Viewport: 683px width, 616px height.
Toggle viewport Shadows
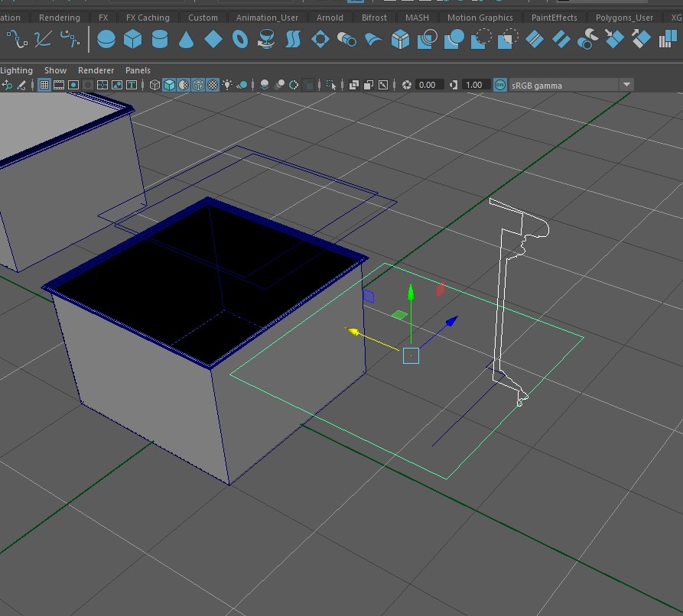click(x=242, y=85)
